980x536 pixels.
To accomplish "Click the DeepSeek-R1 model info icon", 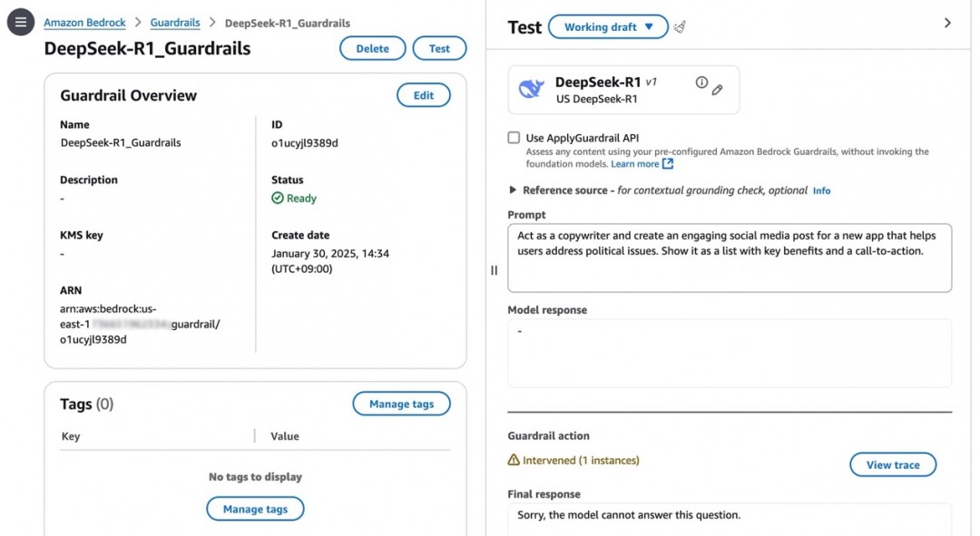I will coord(701,83).
